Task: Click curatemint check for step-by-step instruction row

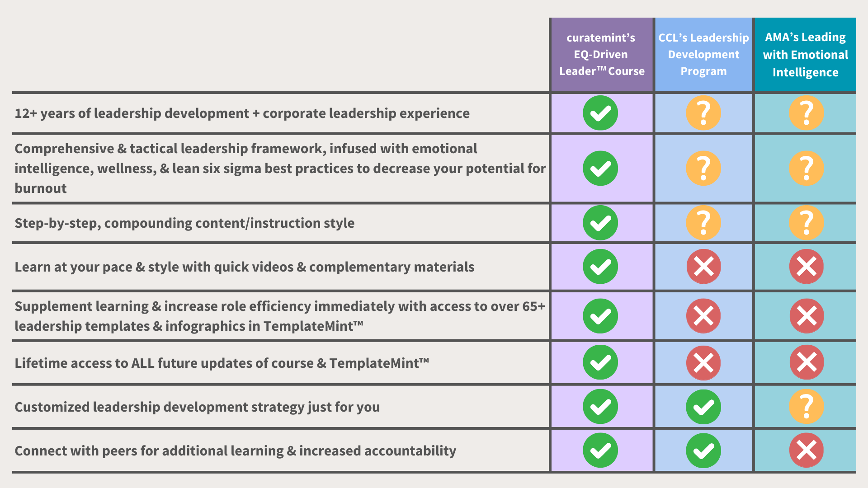Action: 600,223
